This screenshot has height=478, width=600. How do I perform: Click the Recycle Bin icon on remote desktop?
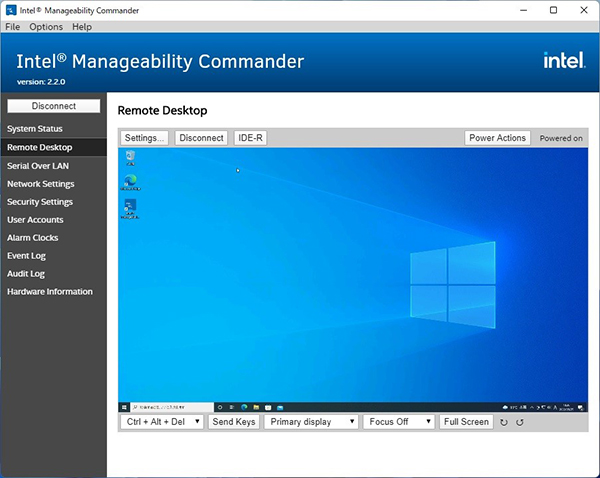130,158
